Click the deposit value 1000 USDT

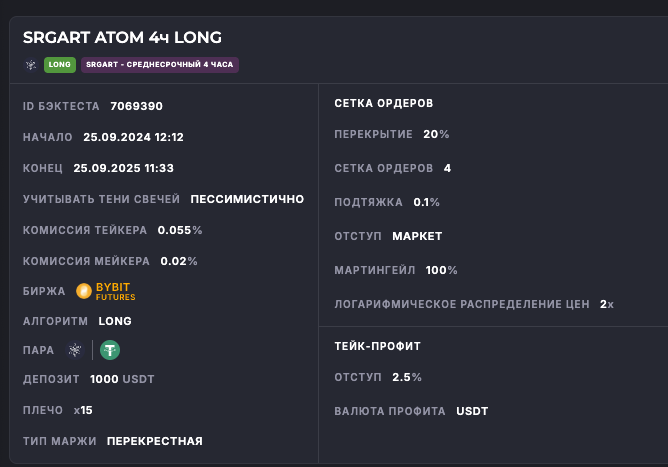122,379
